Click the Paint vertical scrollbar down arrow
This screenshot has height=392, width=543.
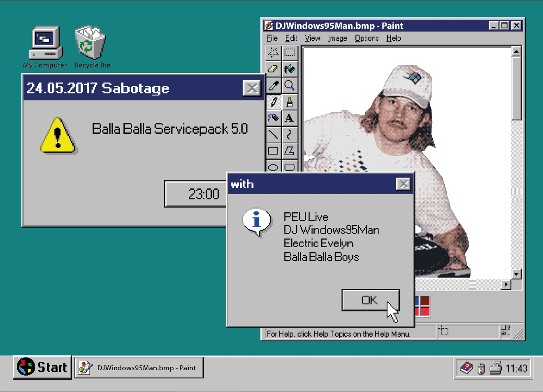(x=516, y=274)
